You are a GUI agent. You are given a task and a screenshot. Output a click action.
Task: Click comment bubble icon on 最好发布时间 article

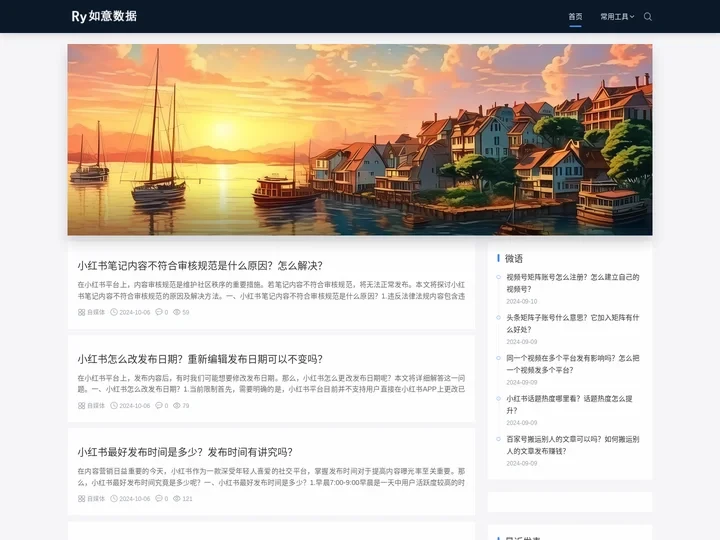point(159,499)
